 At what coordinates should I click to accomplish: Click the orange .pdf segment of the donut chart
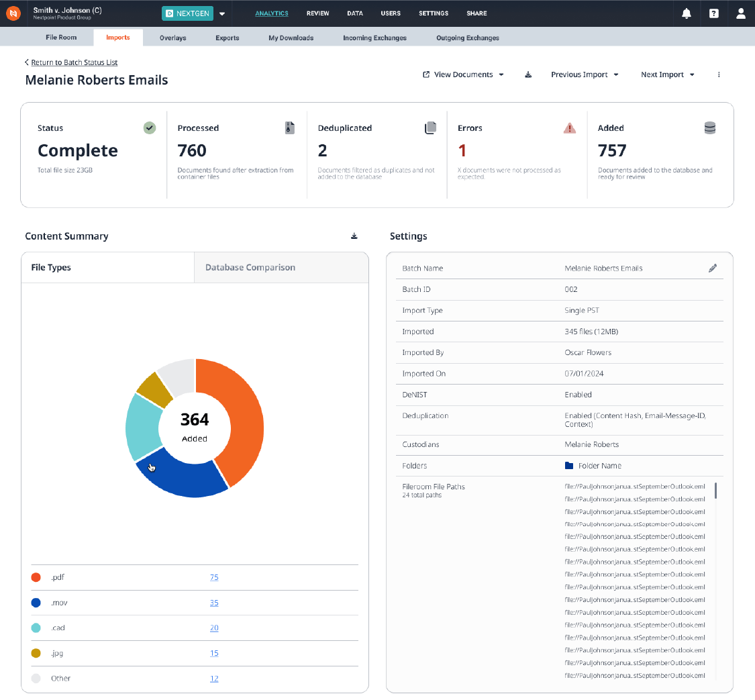[x=242, y=416]
